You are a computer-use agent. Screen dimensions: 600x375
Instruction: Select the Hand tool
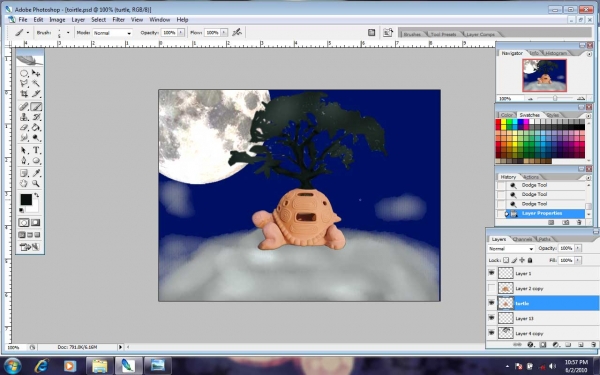(x=24, y=184)
